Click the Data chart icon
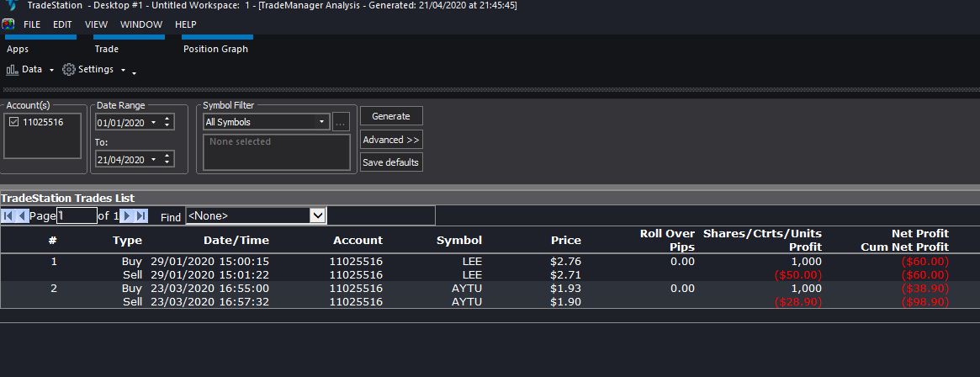The image size is (980, 377). click(x=13, y=70)
